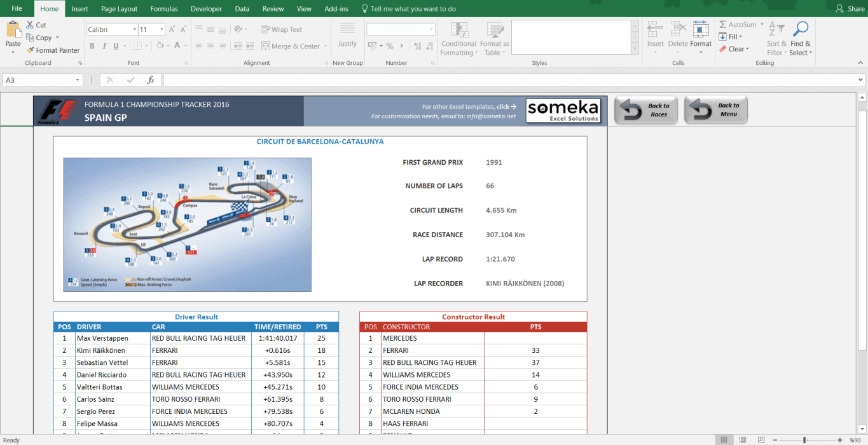The width and height of the screenshot is (868, 445).
Task: Toggle Center horizontal alignment
Action: (210, 46)
